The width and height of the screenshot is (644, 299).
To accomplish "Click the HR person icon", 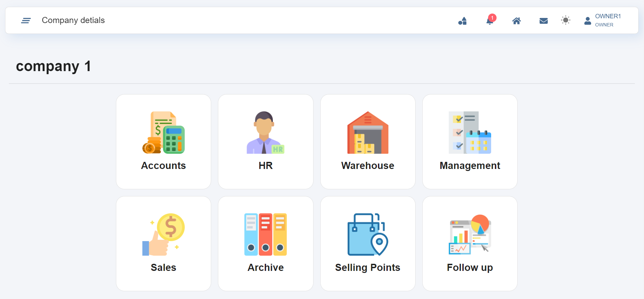I will [265, 132].
